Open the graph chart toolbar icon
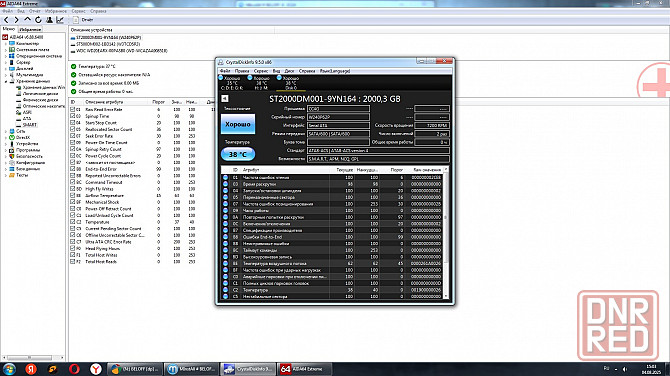This screenshot has width=670, height=376. pos(60,20)
